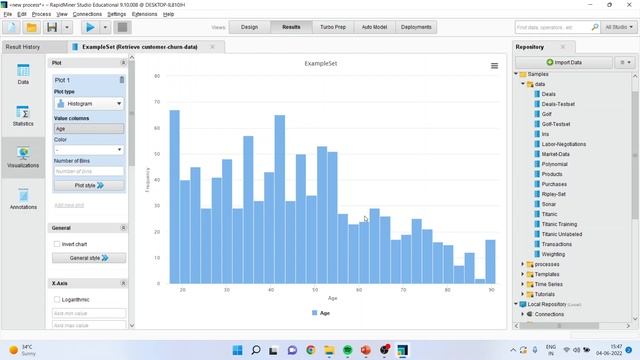Image resolution: width=640 pixels, height=360 pixels.
Task: Toggle the Invert chart checkbox
Action: (57, 244)
